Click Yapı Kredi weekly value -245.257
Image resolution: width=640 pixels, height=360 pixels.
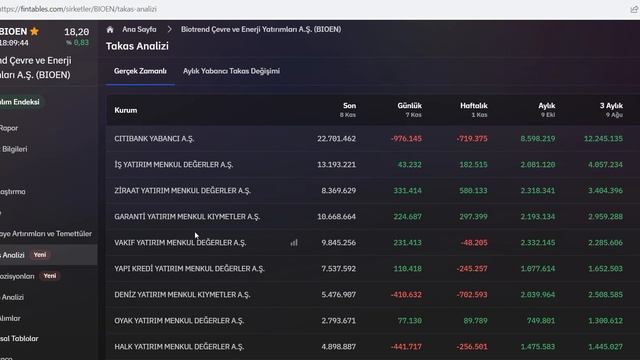point(472,269)
